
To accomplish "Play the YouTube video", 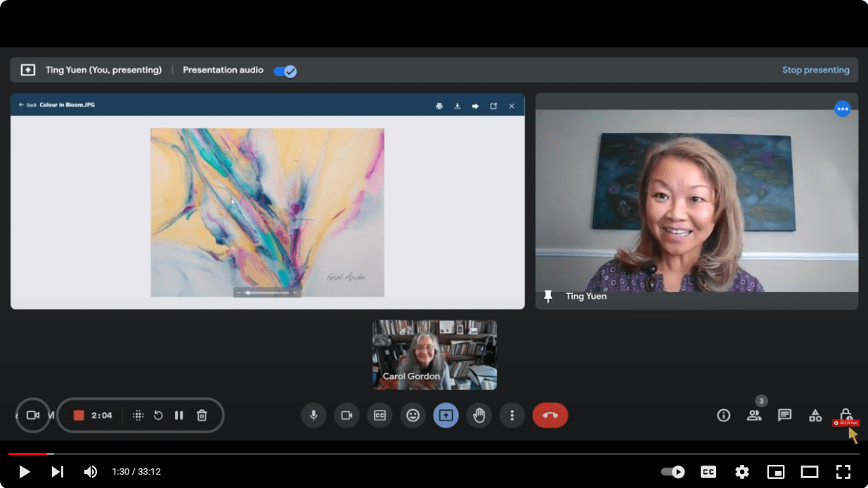I will 25,472.
